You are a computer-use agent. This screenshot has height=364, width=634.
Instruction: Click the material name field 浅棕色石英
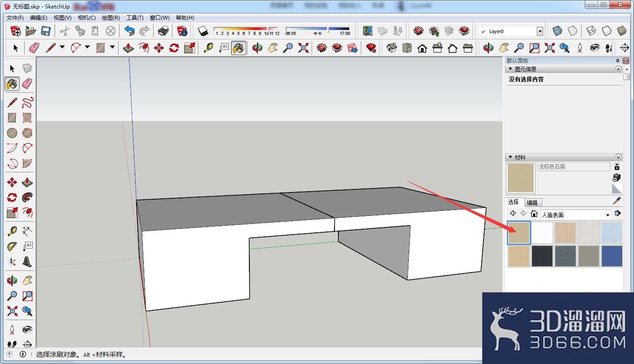(x=573, y=167)
